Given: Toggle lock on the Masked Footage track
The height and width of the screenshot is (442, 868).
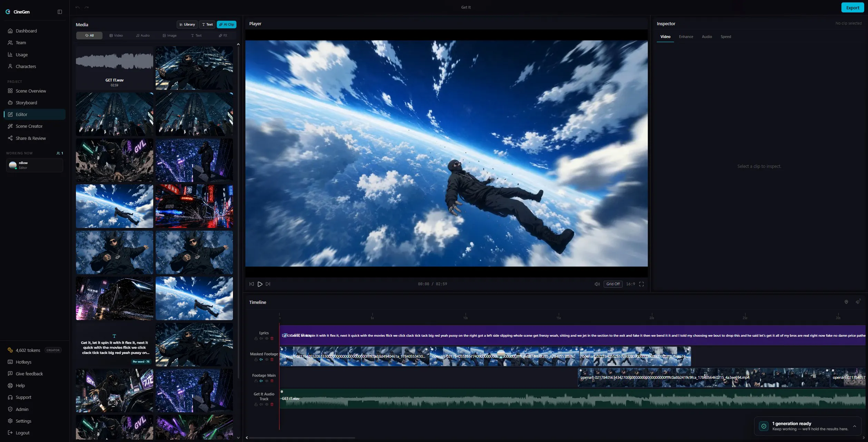Looking at the screenshot, I should click(x=256, y=359).
